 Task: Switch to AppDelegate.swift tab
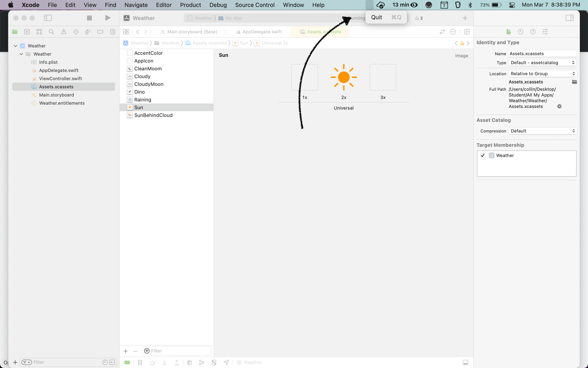pos(259,32)
